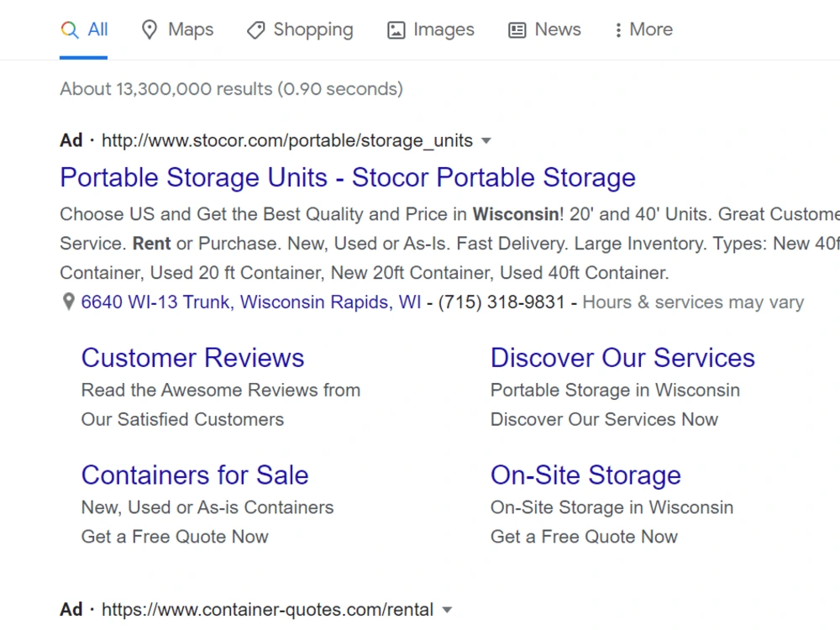Visit the Discover Our Services sitelink
Viewport: 840px width, 630px height.
pyautogui.click(x=622, y=358)
